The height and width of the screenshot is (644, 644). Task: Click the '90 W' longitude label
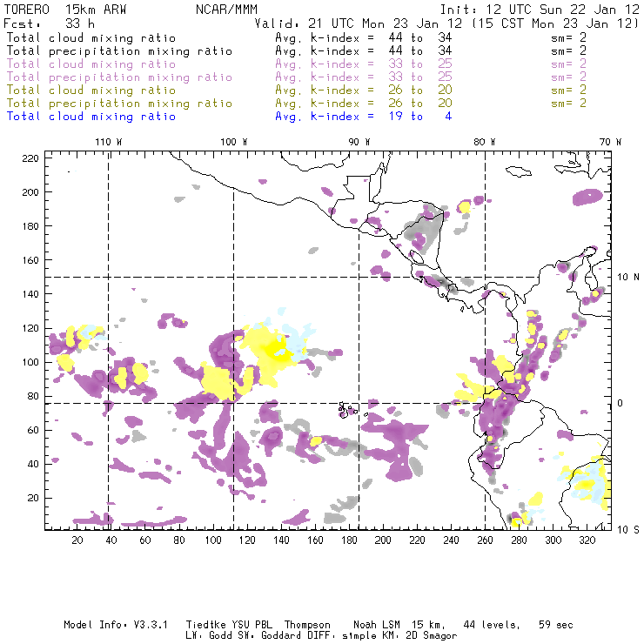pos(359,142)
